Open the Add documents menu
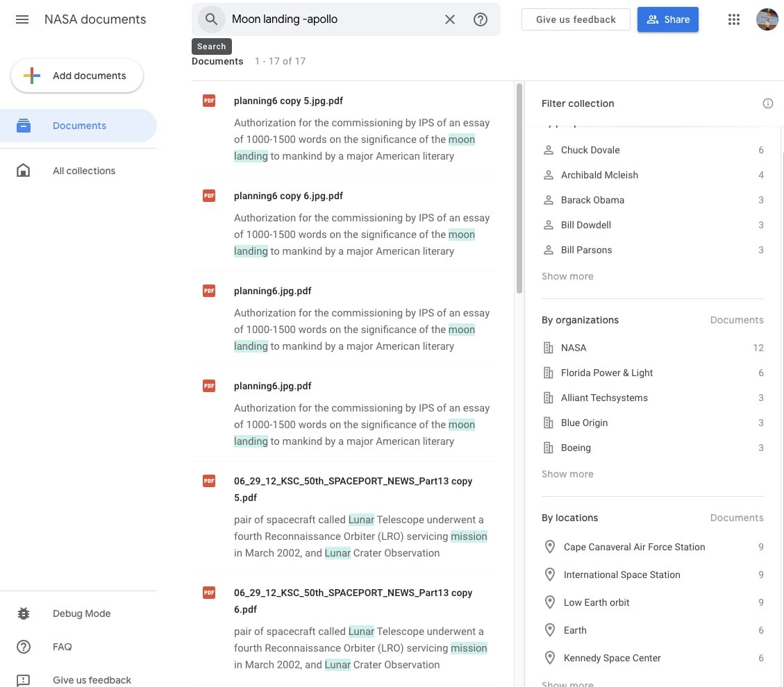 click(x=77, y=76)
